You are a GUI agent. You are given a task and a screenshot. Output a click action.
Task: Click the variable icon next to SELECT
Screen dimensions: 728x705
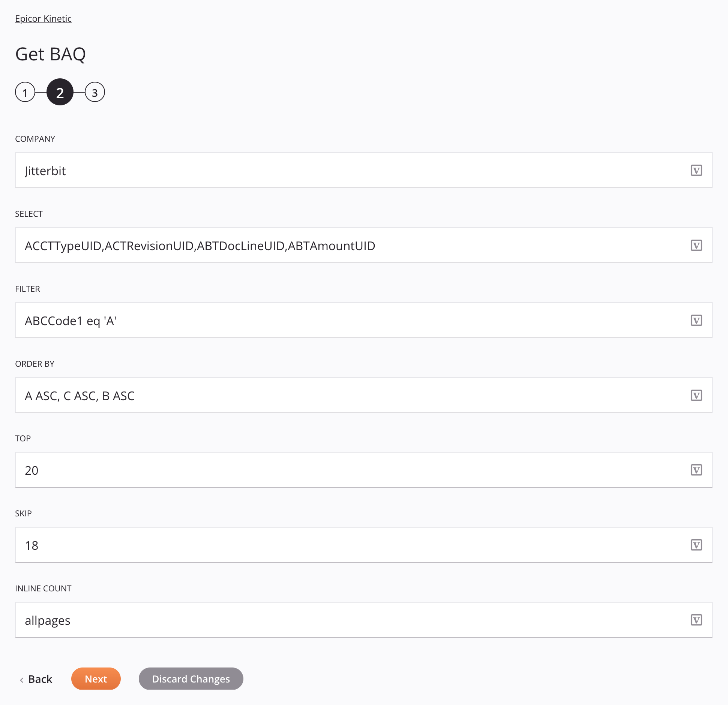(697, 245)
